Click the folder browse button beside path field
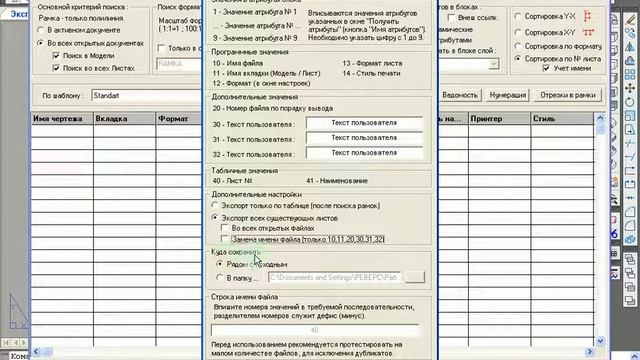This screenshot has height=360, width=640. pyautogui.click(x=415, y=277)
